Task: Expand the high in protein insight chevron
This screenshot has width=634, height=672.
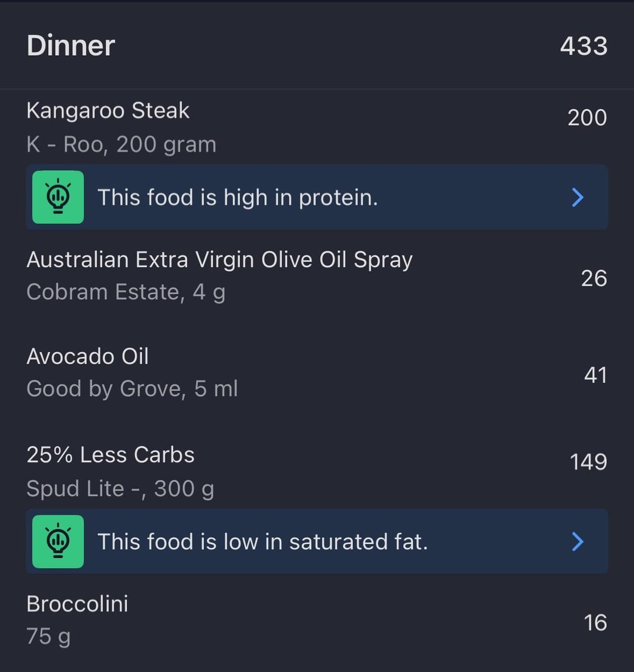Action: click(x=578, y=197)
